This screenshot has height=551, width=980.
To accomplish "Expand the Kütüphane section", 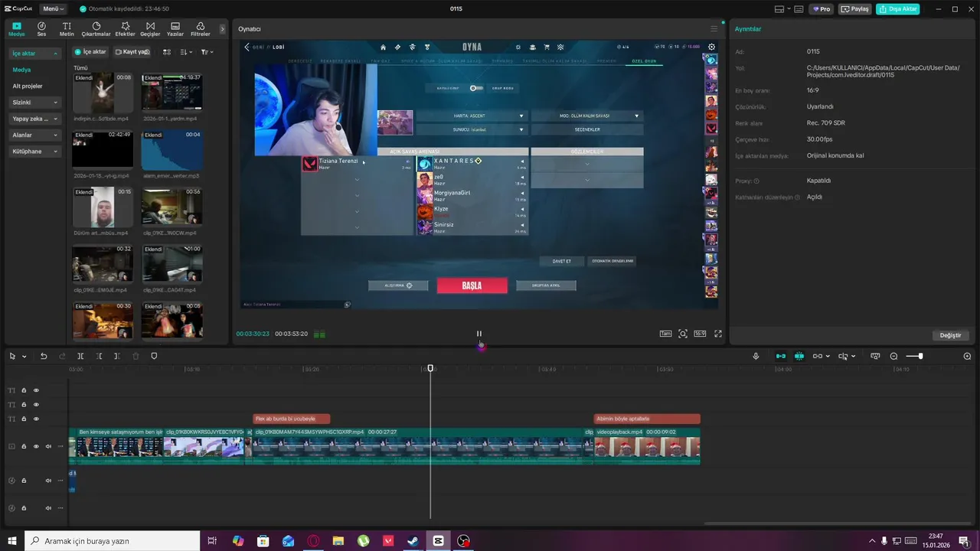I will click(35, 152).
